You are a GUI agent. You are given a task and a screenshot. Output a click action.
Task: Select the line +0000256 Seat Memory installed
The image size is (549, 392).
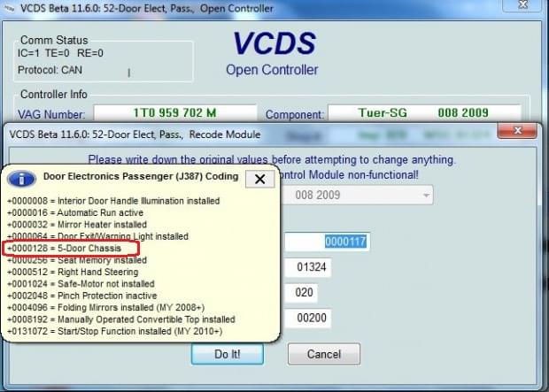[x=77, y=260]
